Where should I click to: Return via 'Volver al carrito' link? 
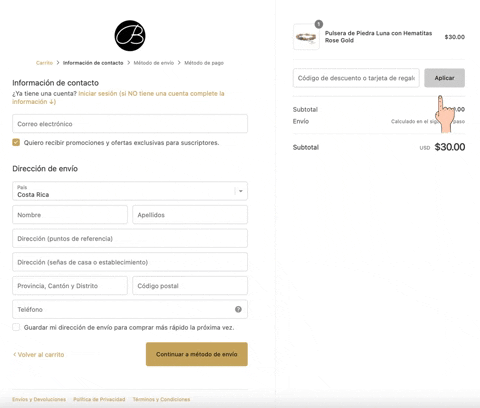[38, 355]
